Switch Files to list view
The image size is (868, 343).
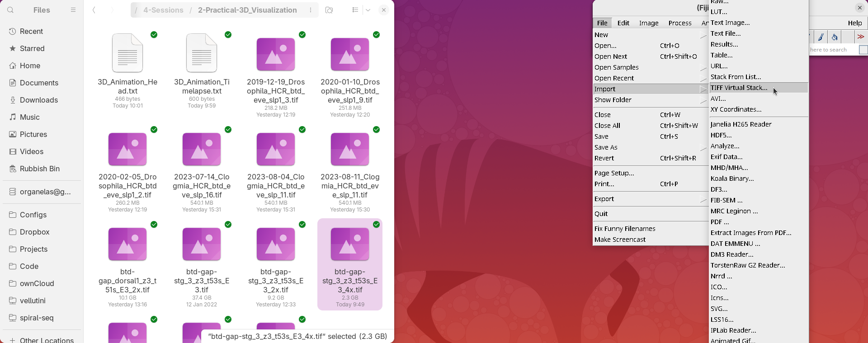point(355,10)
